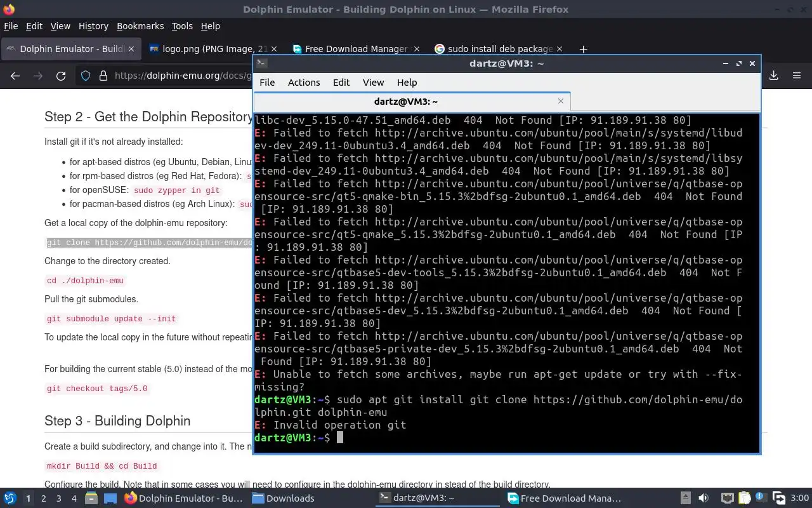The width and height of the screenshot is (812, 508).
Task: Click the 'git submodule update --init' code snippet
Action: pyautogui.click(x=112, y=319)
